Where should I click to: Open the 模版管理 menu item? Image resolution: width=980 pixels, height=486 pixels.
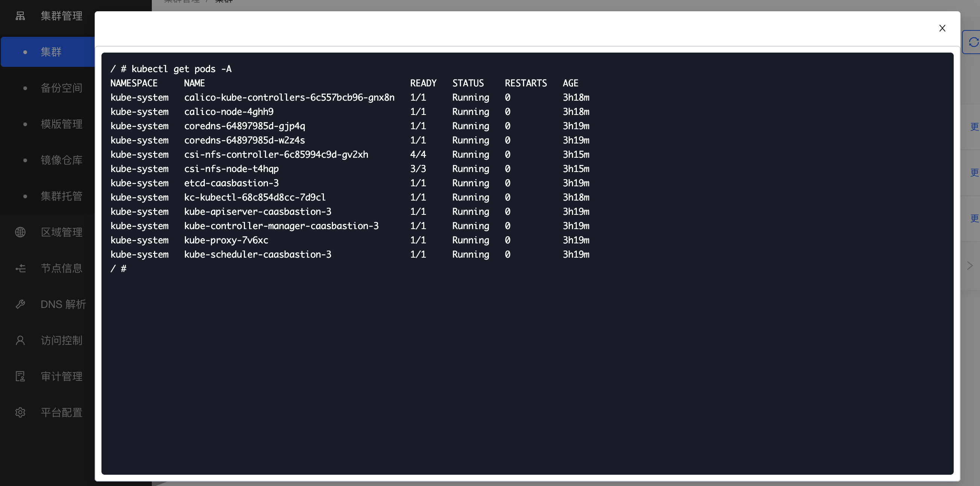61,124
